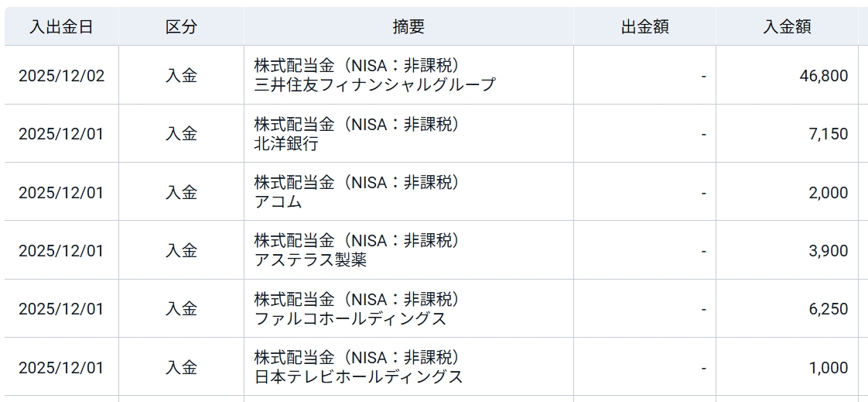
Task: Open the アステラス製薬 dividend entry
Action: (x=310, y=260)
